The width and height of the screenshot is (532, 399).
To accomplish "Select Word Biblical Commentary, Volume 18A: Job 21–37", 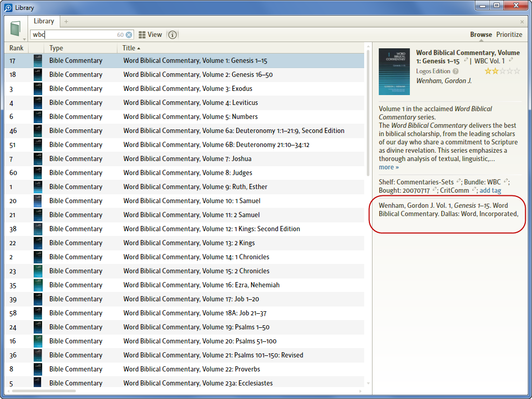I will [x=184, y=313].
